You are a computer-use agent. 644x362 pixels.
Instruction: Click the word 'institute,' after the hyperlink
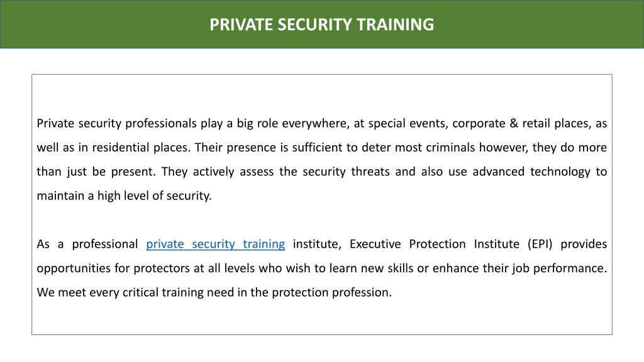tap(317, 244)
